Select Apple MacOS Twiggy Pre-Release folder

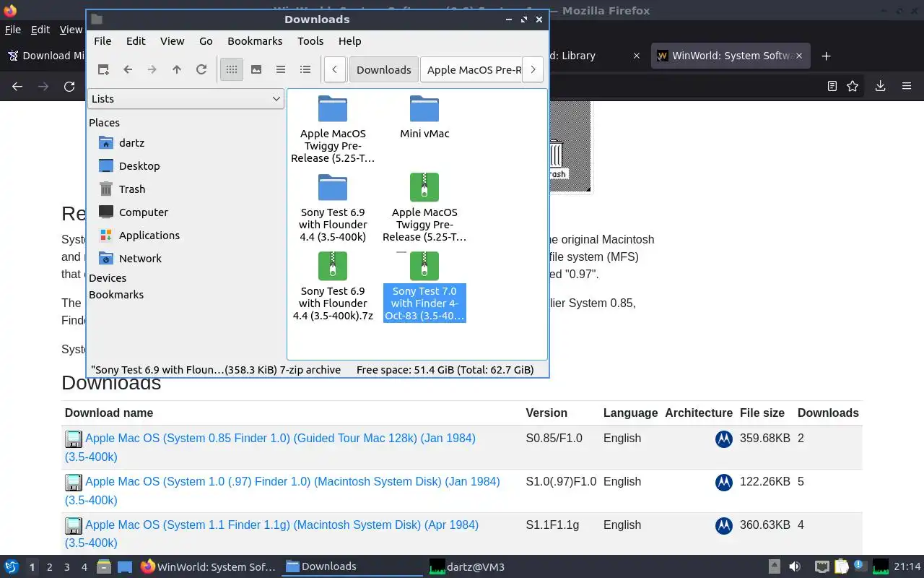pyautogui.click(x=333, y=129)
